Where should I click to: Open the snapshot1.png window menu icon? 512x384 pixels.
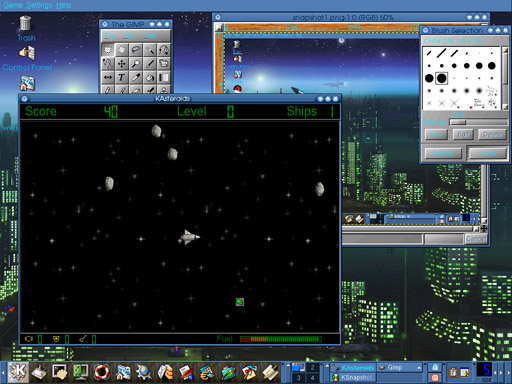pyautogui.click(x=218, y=17)
